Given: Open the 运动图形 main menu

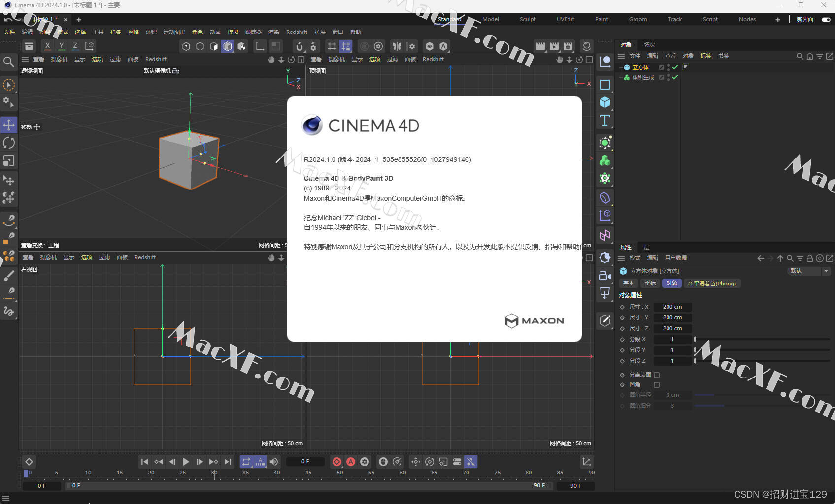Looking at the screenshot, I should [x=174, y=32].
